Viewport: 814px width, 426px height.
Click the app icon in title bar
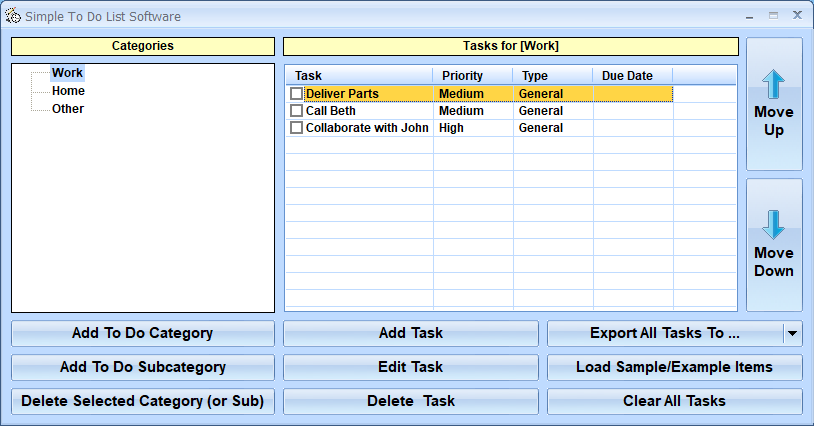13,16
